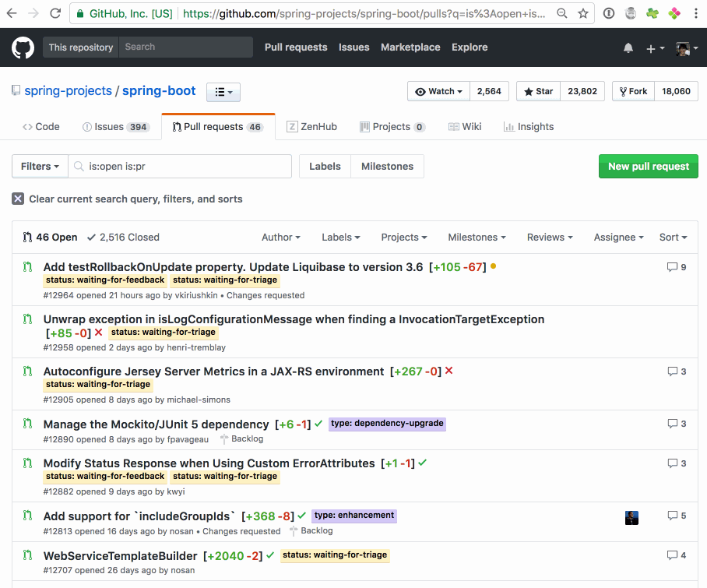Click the zoom magnifier icon in address bar
The image size is (707, 588).
(x=562, y=13)
